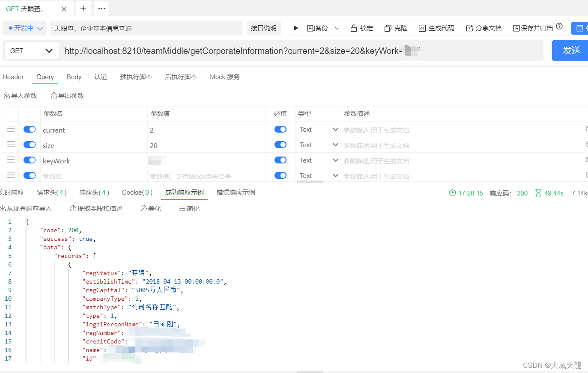The height and width of the screenshot is (373, 588).
Task: Toggle the enable switch for size parameter
Action: [30, 145]
